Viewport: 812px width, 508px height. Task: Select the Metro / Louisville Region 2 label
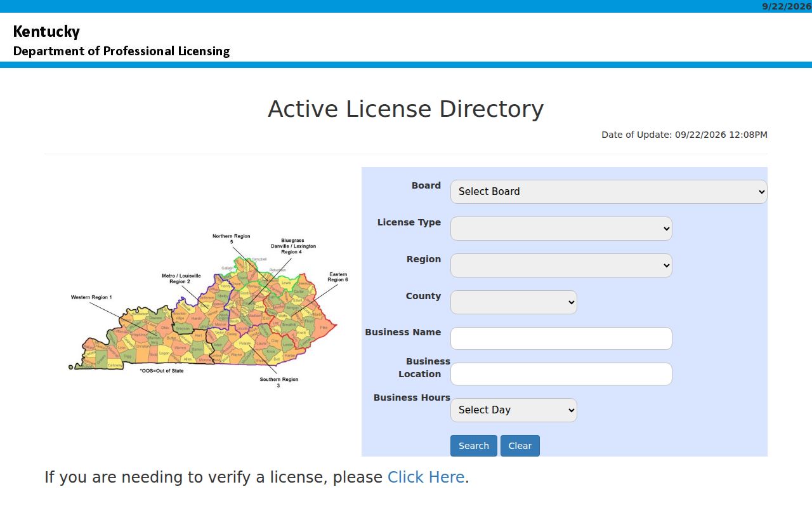[181, 279]
